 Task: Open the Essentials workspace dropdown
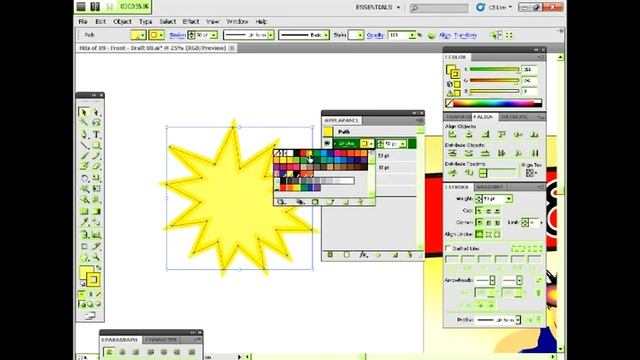point(378,7)
